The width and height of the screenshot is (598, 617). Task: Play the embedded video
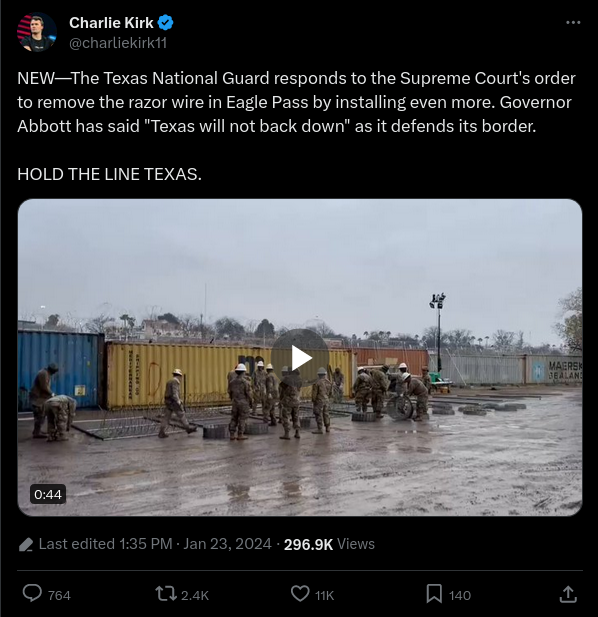(x=300, y=358)
